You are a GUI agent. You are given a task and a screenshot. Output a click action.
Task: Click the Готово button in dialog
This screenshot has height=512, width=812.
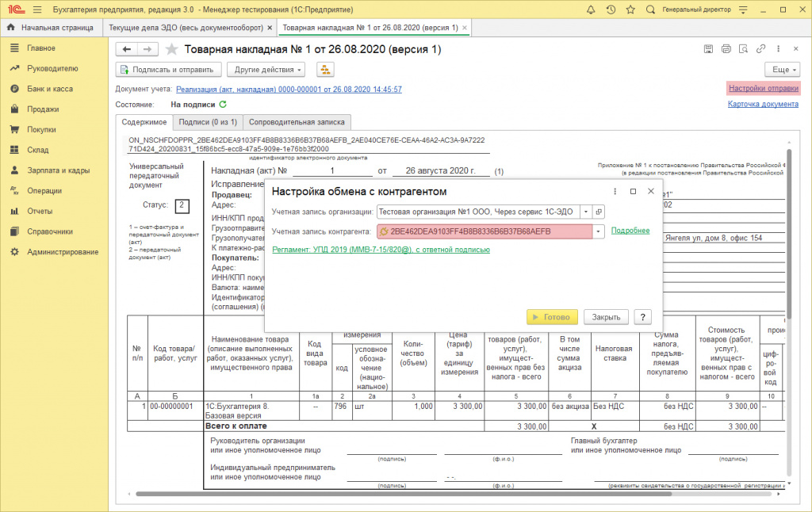pyautogui.click(x=552, y=317)
